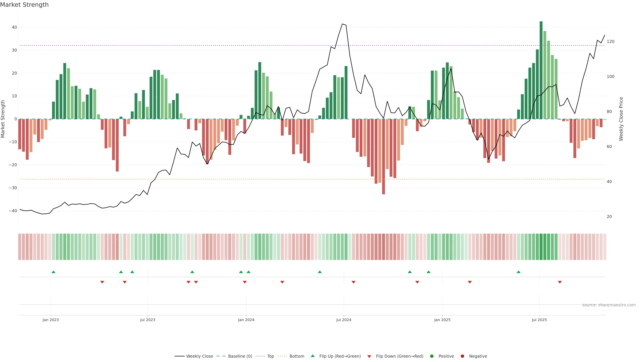Click the last red flip-down triangle after Jul 2025
644x362 pixels.
point(560,282)
